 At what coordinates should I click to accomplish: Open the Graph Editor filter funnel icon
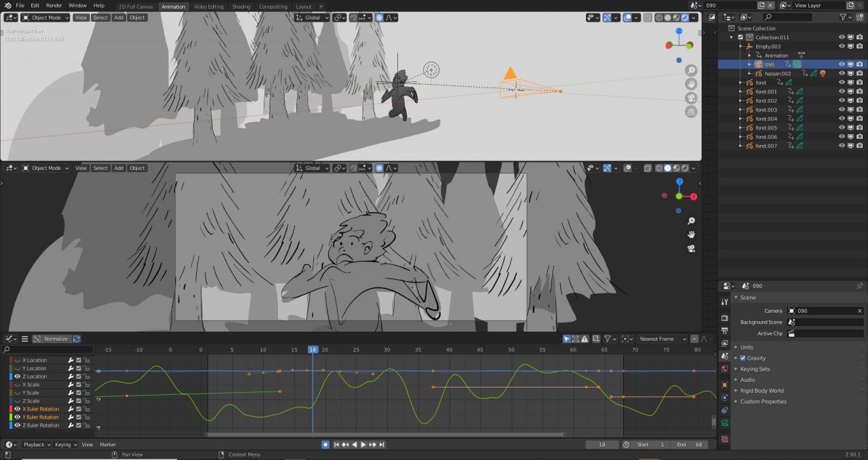608,338
